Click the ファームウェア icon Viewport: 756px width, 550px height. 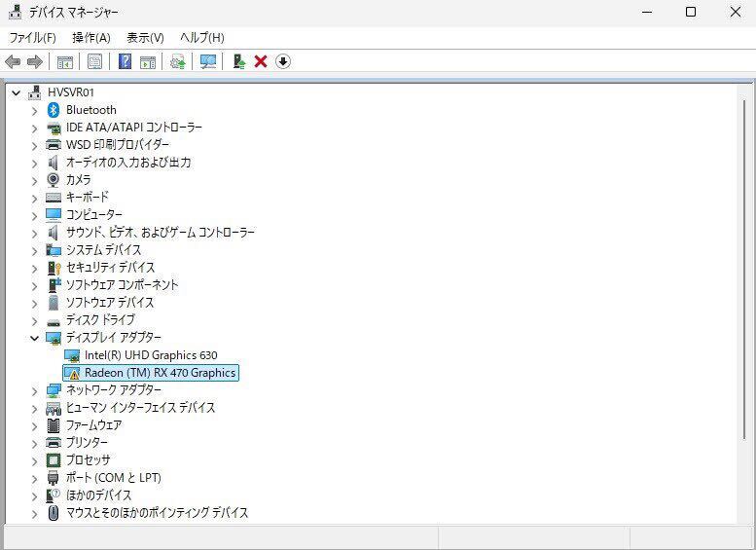54,425
